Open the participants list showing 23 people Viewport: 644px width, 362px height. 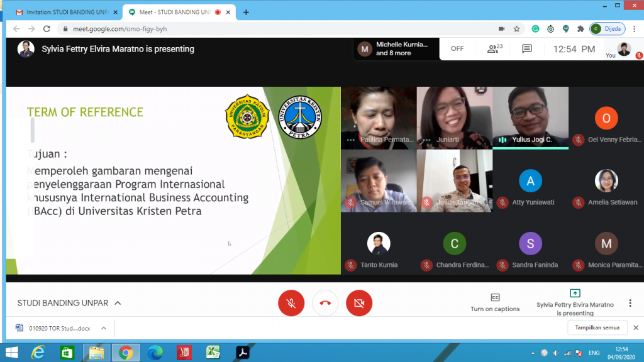(x=495, y=49)
